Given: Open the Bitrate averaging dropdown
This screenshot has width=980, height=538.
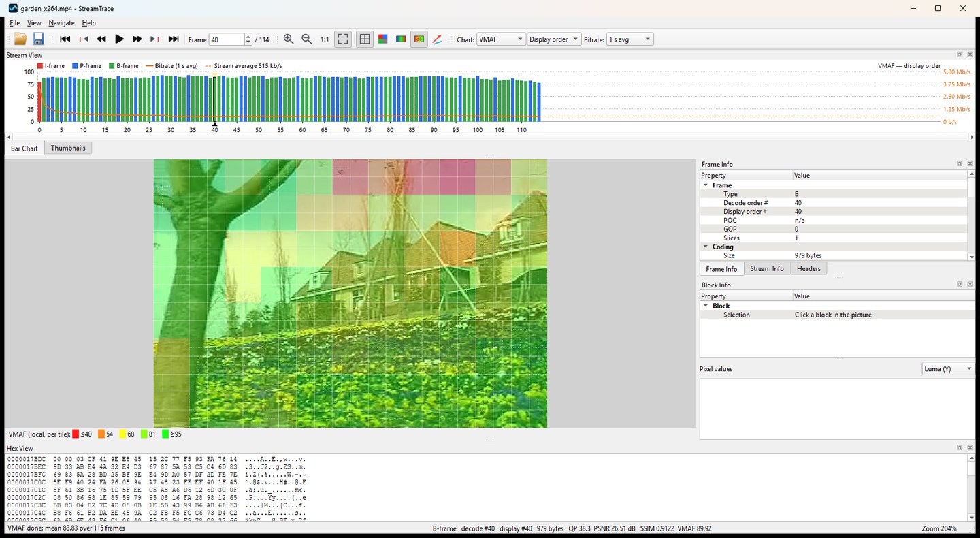Looking at the screenshot, I should pos(630,39).
